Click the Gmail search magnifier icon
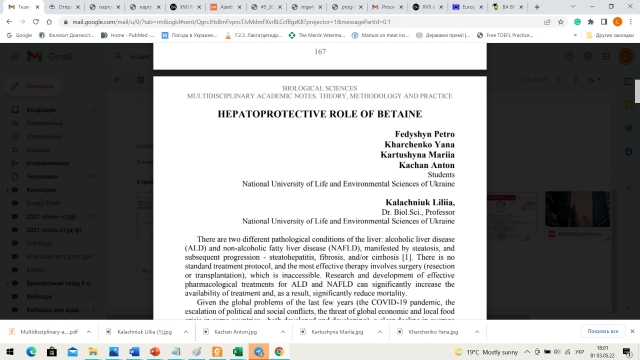 pyautogui.click(x=118, y=56)
